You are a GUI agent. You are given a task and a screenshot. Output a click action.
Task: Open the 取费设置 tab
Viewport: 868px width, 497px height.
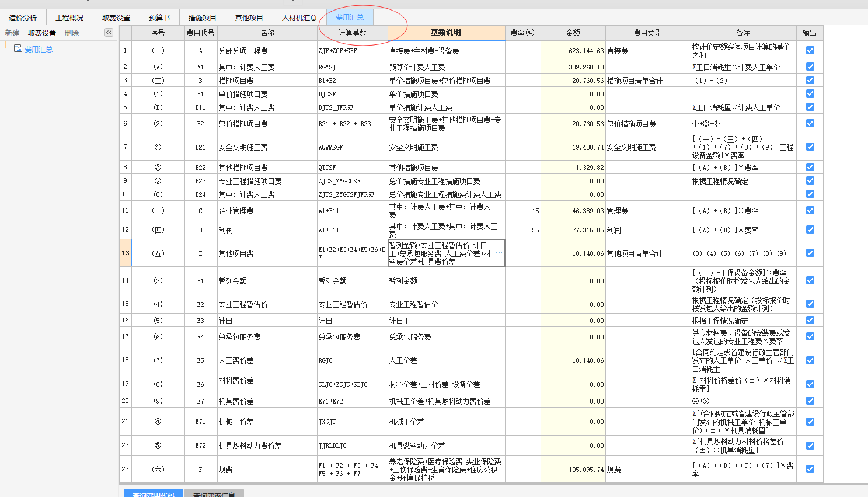click(x=116, y=18)
